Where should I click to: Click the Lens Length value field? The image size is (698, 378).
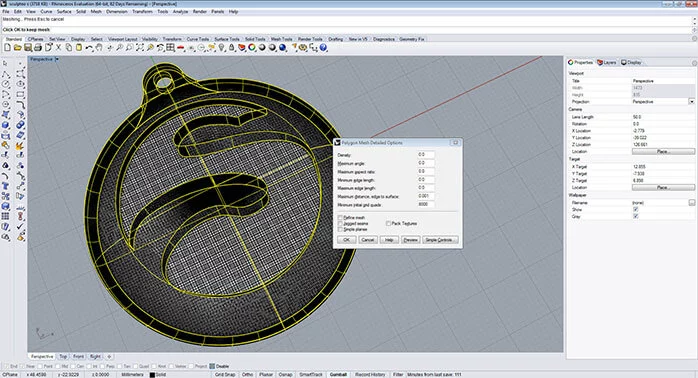[x=663, y=117]
